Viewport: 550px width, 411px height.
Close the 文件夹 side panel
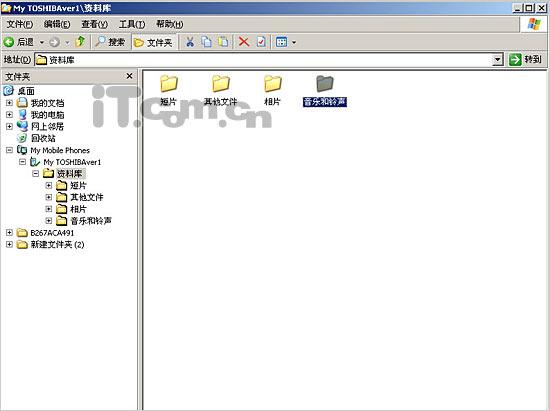[x=129, y=76]
